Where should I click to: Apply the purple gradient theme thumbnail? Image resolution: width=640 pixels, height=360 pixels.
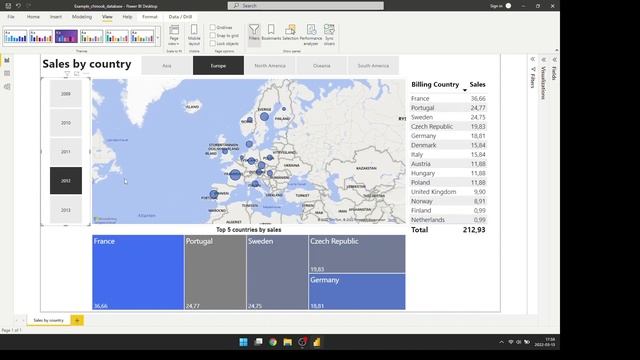coord(66,37)
